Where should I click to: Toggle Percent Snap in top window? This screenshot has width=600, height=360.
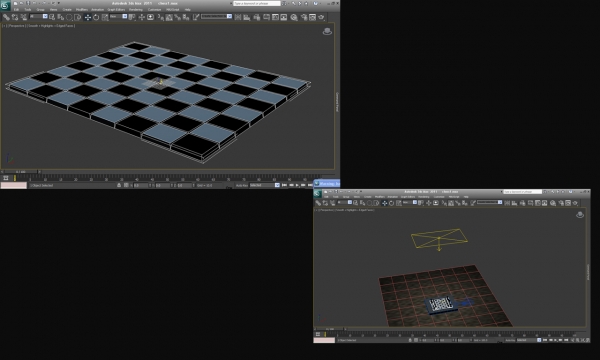[x=178, y=17]
